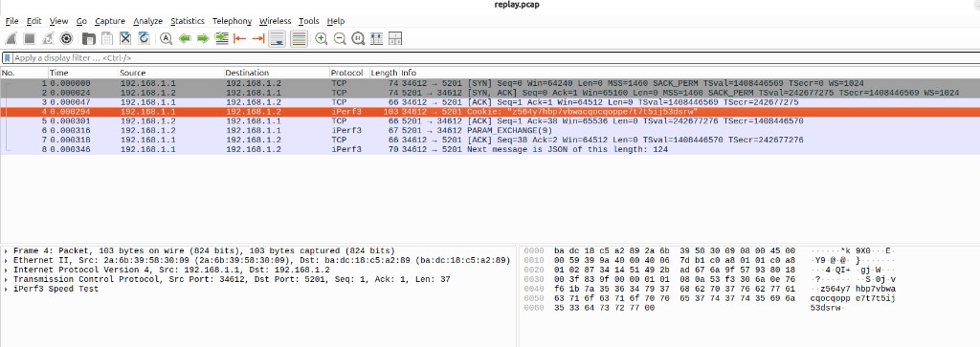Restart current capture via toolbar icon

pyautogui.click(x=48, y=38)
